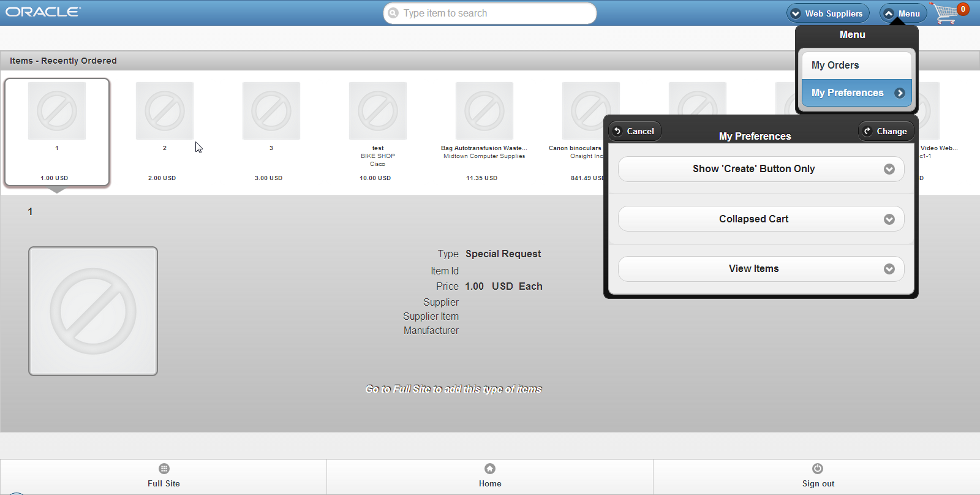Screen dimensions: 980x495
Task: Click the Oracle logo
Action: 43,12
